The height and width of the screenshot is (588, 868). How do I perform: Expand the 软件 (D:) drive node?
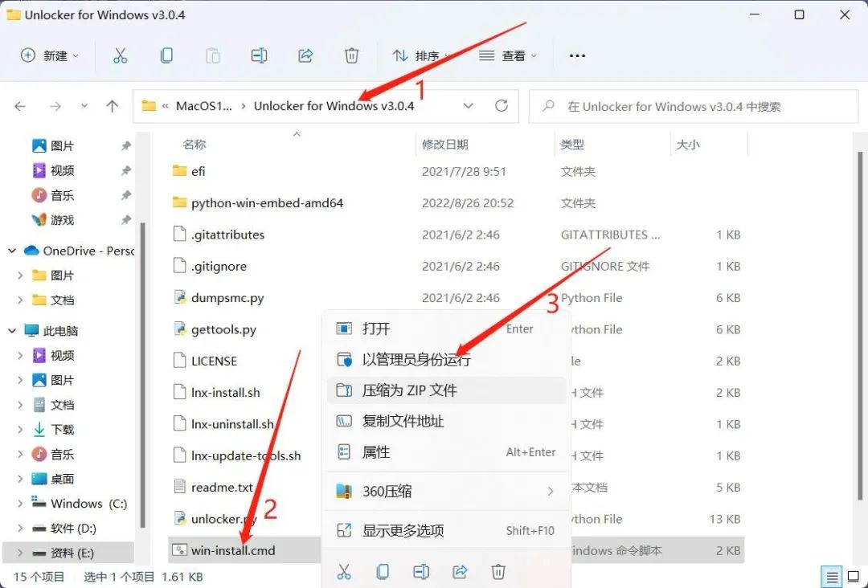tap(20, 529)
